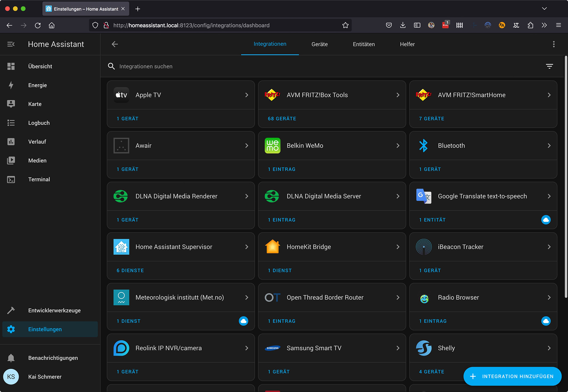The image size is (568, 392).
Task: Expand the iBeacon Tracker chevron arrow
Action: pyautogui.click(x=549, y=247)
